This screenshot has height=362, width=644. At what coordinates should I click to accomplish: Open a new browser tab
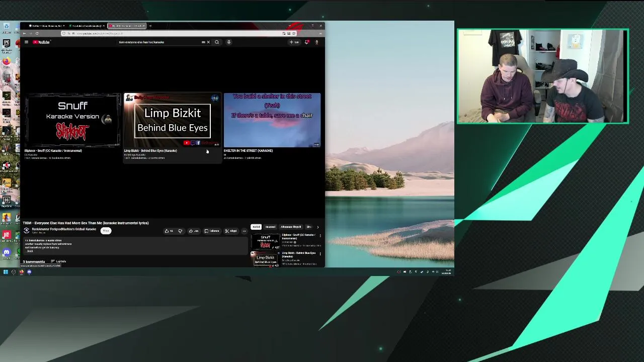coord(150,26)
